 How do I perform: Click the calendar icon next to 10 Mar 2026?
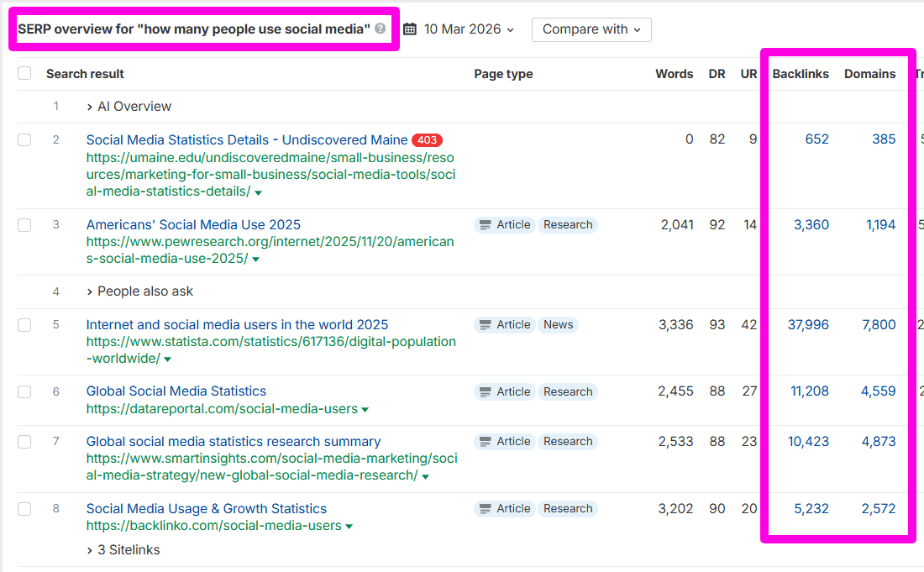coord(410,29)
